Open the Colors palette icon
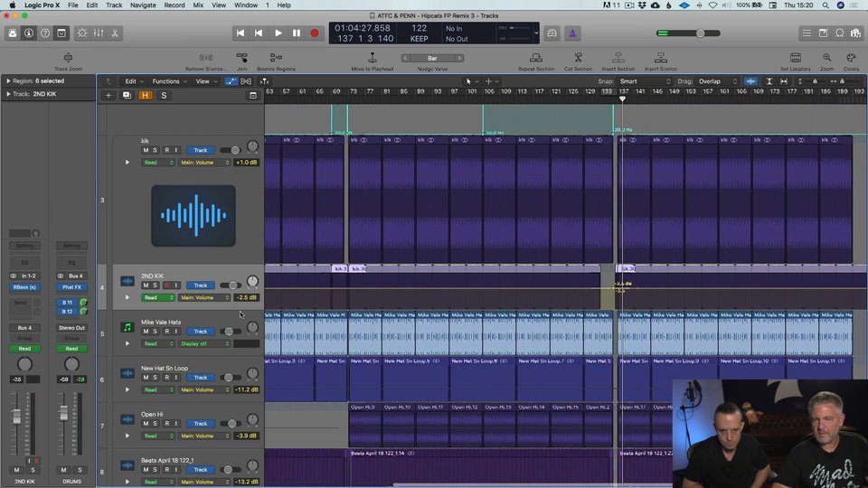Image resolution: width=868 pixels, height=488 pixels. pyautogui.click(x=852, y=58)
